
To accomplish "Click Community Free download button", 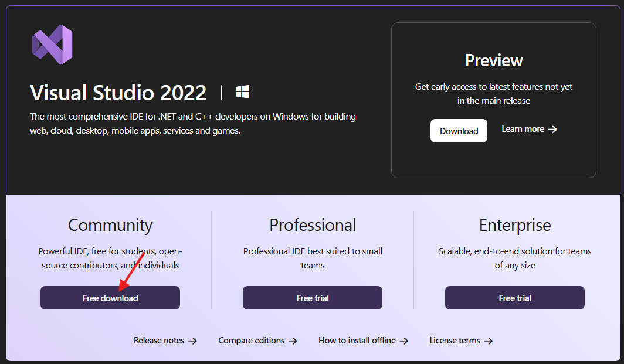I will click(110, 298).
